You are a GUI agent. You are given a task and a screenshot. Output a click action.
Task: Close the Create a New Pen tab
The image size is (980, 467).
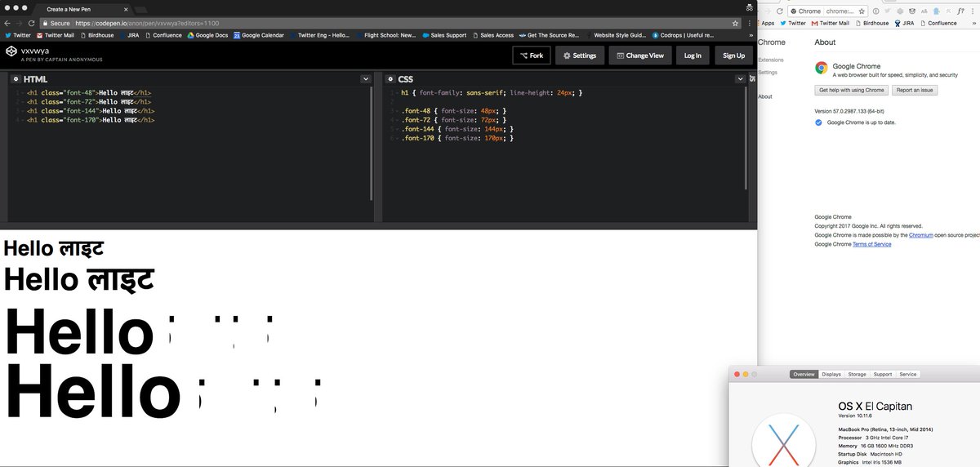point(125,9)
